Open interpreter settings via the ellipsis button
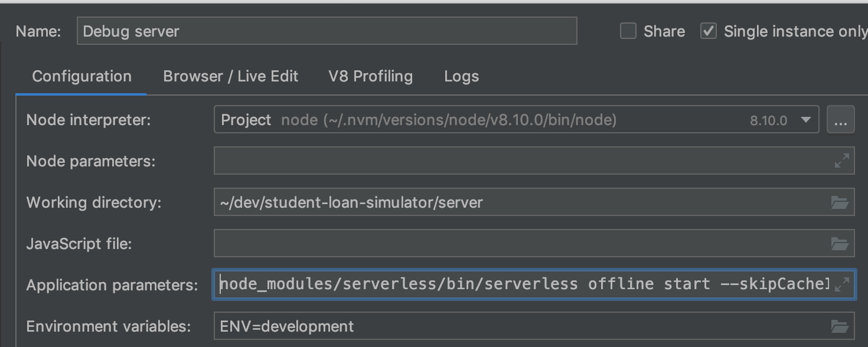868x347 pixels. pos(841,119)
